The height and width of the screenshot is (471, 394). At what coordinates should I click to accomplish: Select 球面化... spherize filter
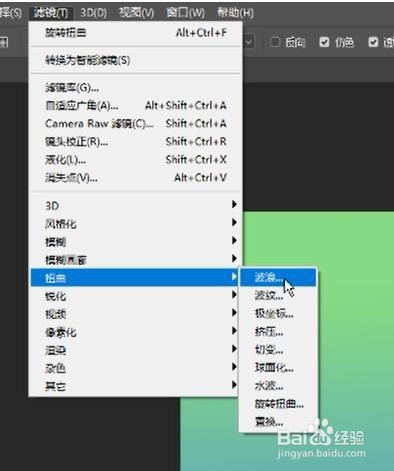pos(278,368)
